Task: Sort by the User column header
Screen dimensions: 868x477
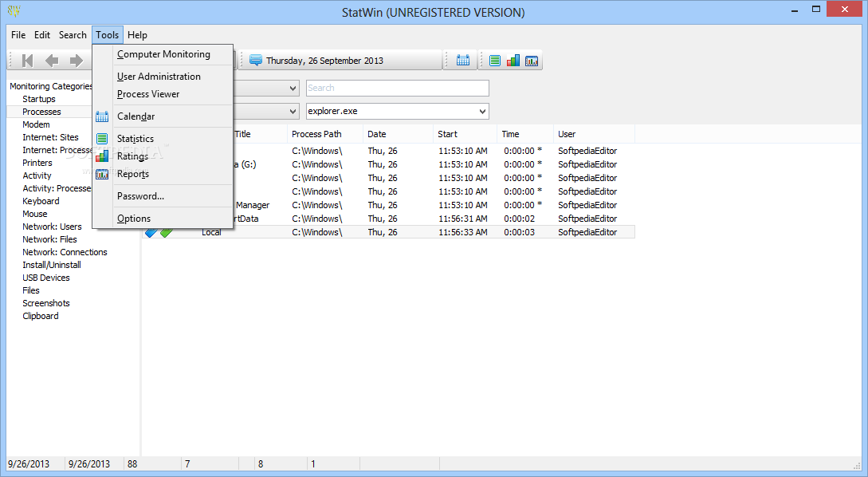Action: pyautogui.click(x=594, y=134)
